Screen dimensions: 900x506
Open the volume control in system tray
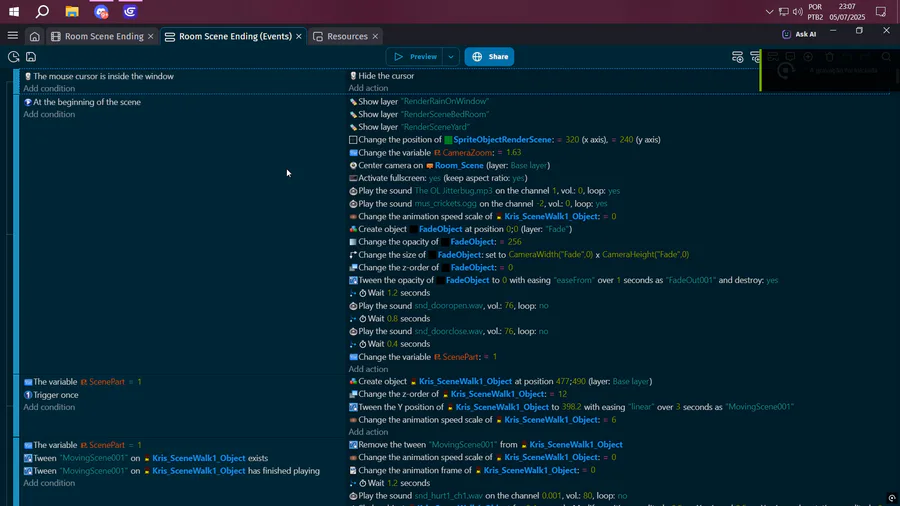(x=797, y=11)
